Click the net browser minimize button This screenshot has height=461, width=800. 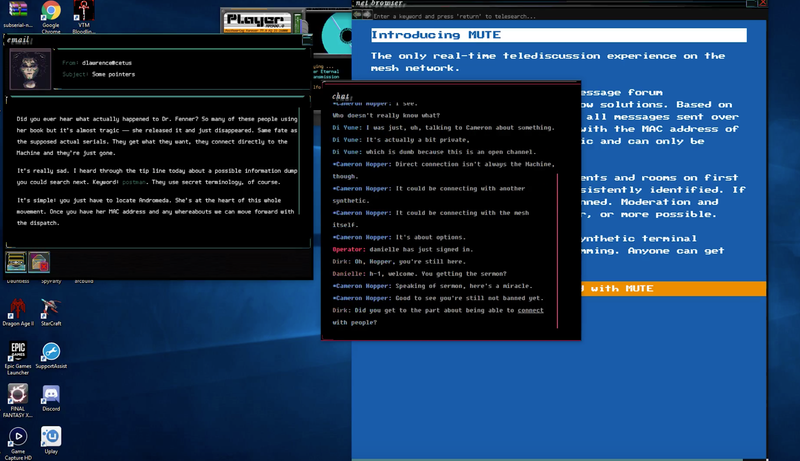pyautogui.click(x=751, y=3)
